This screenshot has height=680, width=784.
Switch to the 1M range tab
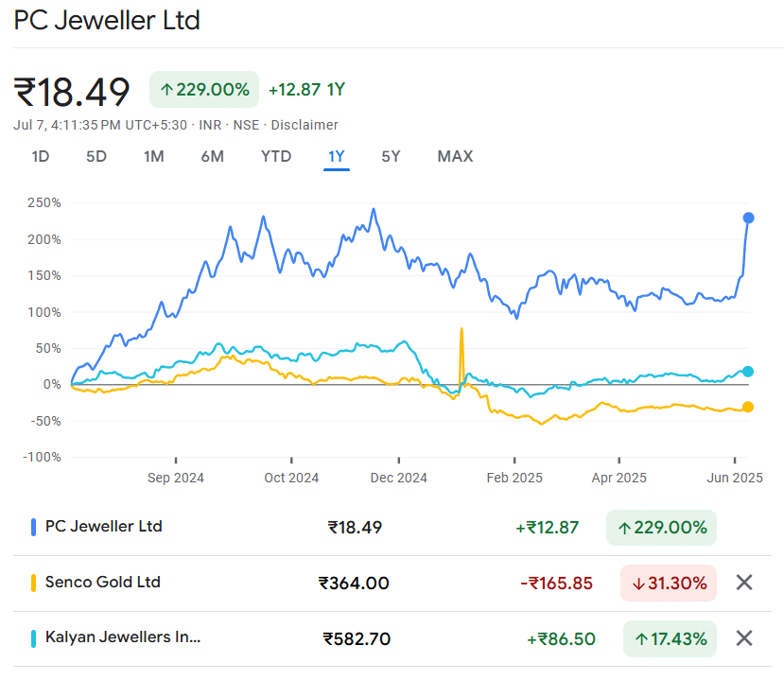(x=154, y=156)
